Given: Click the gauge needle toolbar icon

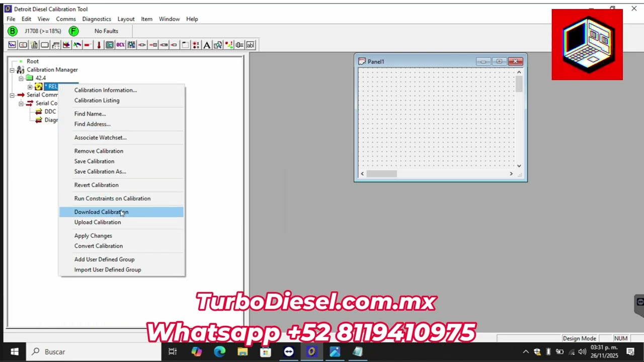Looking at the screenshot, I should (77, 45).
